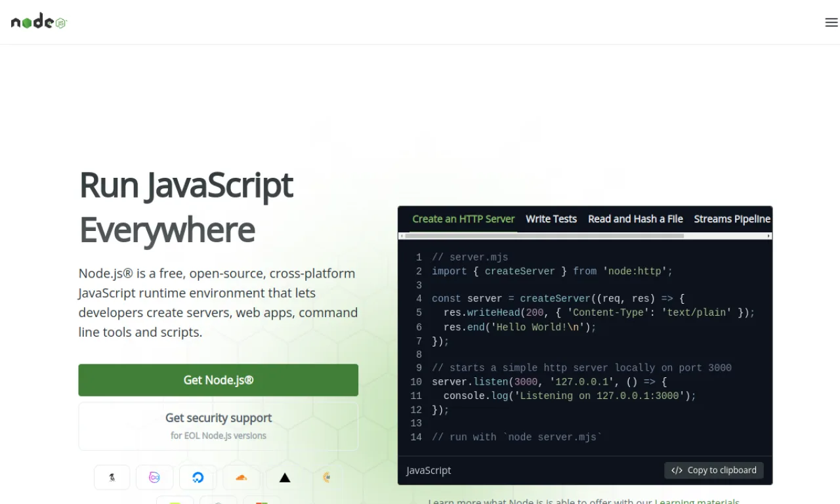Click the '// server.mjs' comment line
Viewport: 840px width, 504px height.
pos(470,257)
